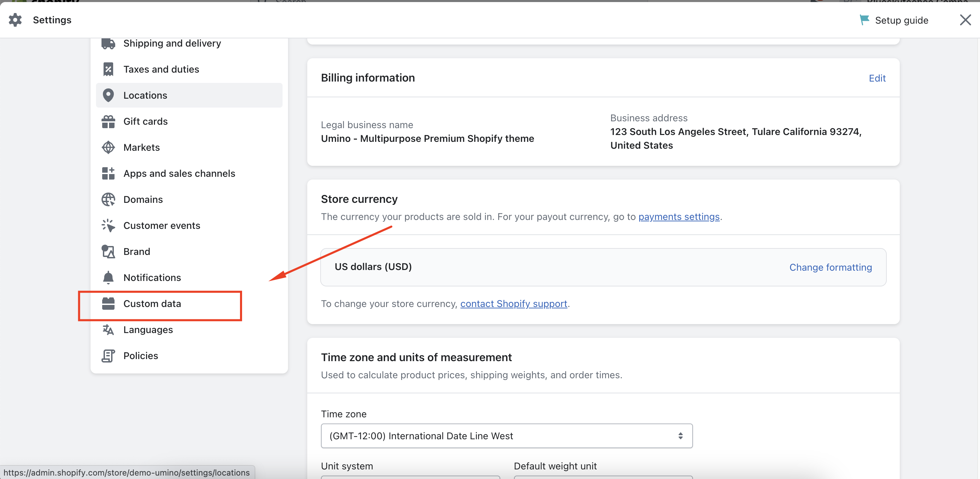Click the Setup guide flag icon

click(864, 20)
